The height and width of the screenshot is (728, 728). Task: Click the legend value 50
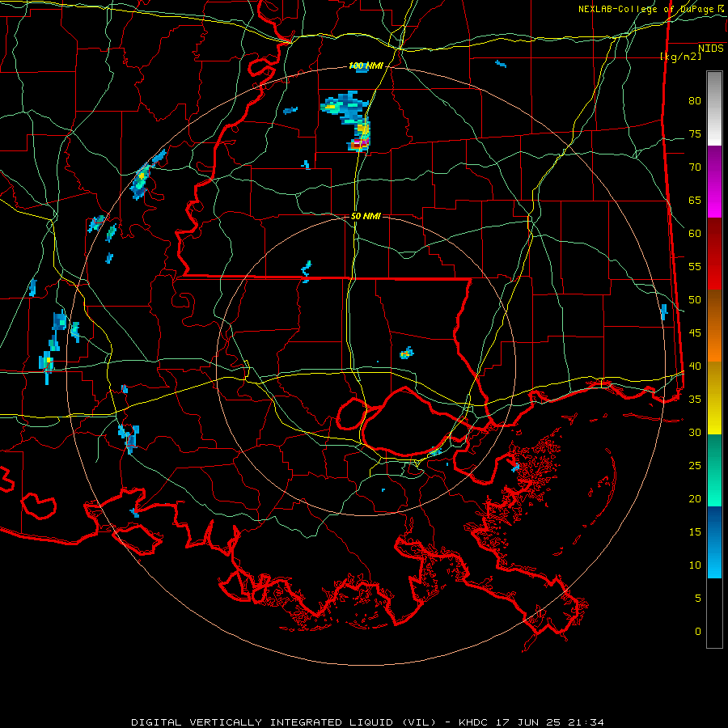(x=695, y=300)
